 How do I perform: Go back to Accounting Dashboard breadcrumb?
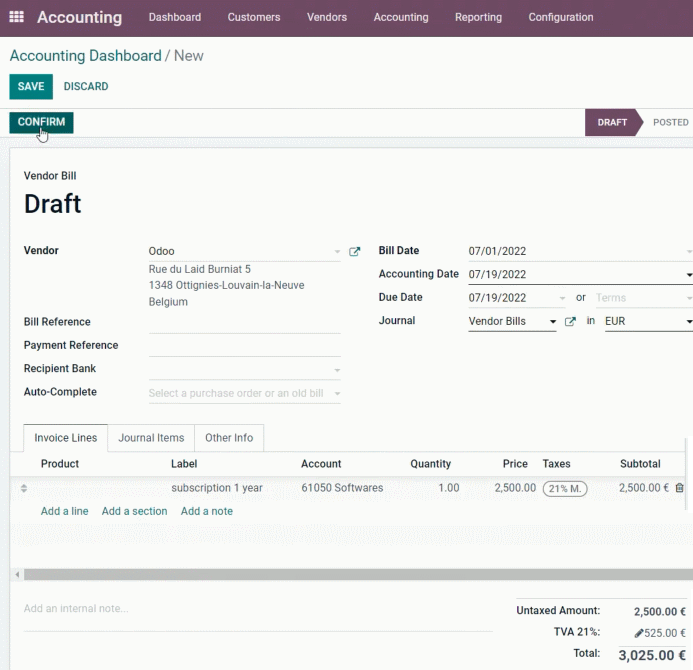tap(86, 56)
